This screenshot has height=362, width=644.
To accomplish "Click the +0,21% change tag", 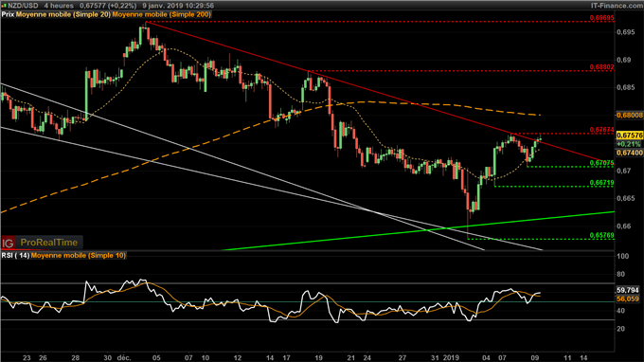I will pyautogui.click(x=629, y=144).
